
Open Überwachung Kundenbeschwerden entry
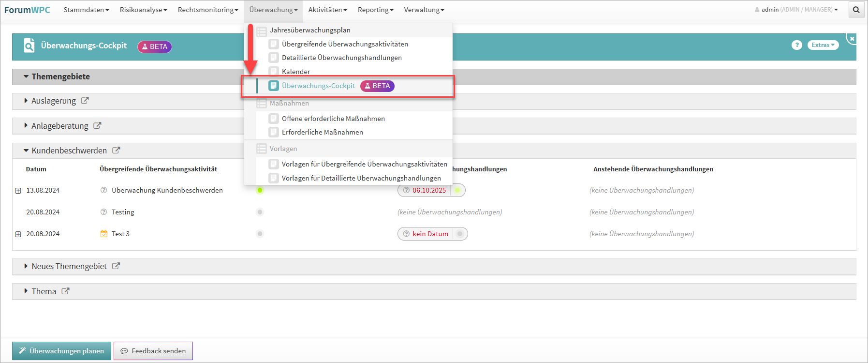tap(167, 190)
